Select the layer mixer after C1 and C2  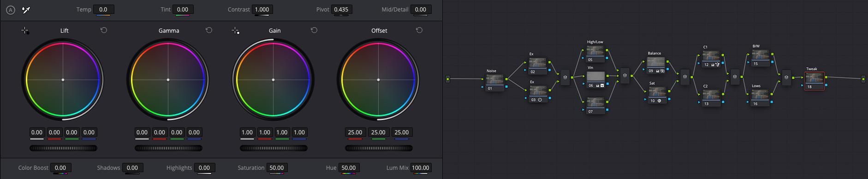coord(735,77)
